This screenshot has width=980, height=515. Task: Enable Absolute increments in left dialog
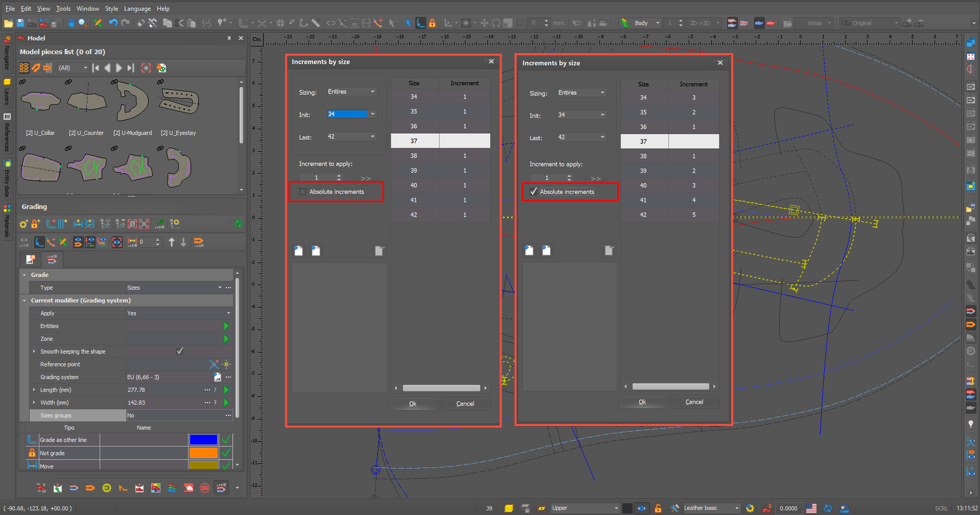point(303,192)
